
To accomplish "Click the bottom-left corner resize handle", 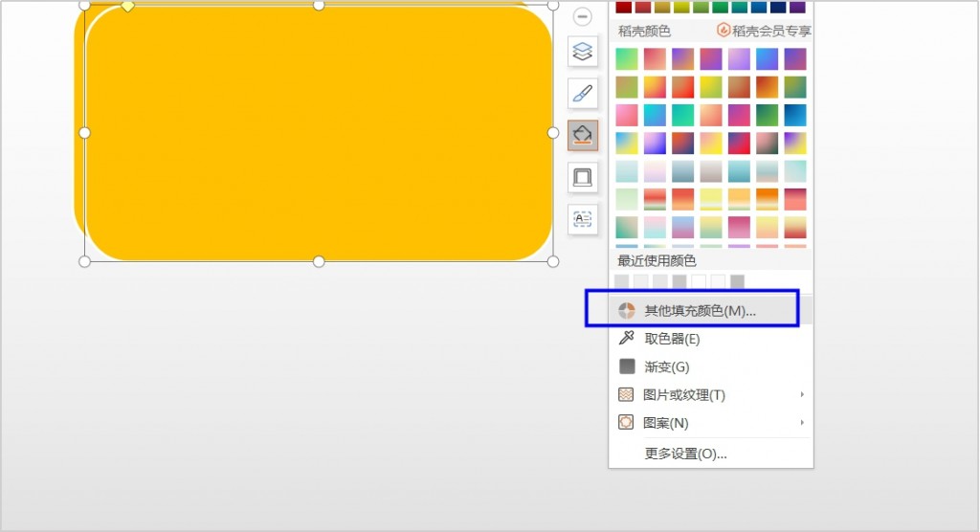I will pyautogui.click(x=84, y=261).
